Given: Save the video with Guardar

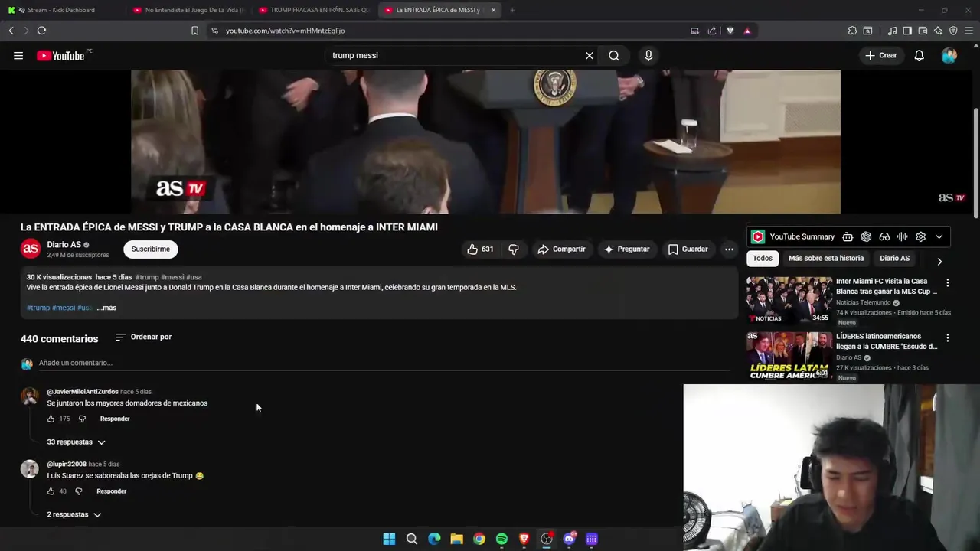Looking at the screenshot, I should click(688, 249).
